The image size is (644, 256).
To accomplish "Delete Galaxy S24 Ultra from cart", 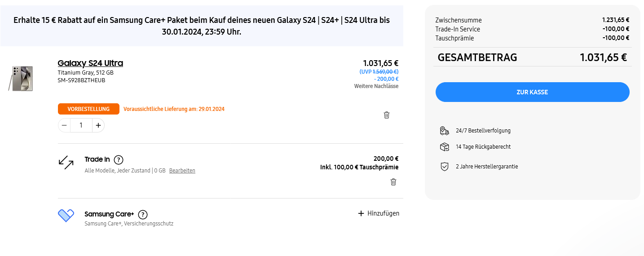I will (x=387, y=115).
